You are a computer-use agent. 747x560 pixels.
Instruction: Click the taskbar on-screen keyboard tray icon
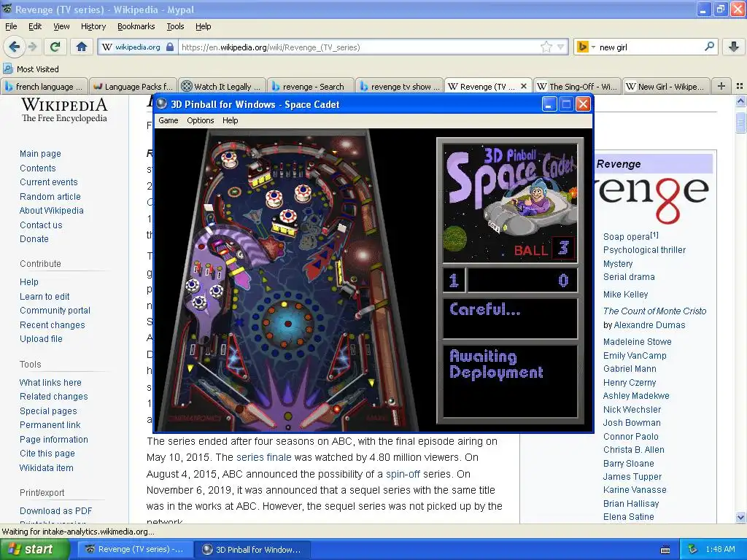(x=665, y=550)
